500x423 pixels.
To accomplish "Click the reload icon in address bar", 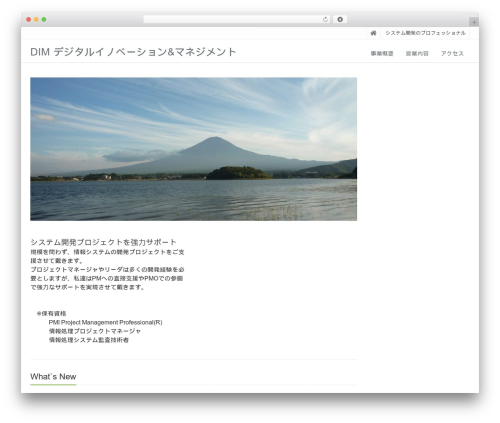I will (x=325, y=20).
